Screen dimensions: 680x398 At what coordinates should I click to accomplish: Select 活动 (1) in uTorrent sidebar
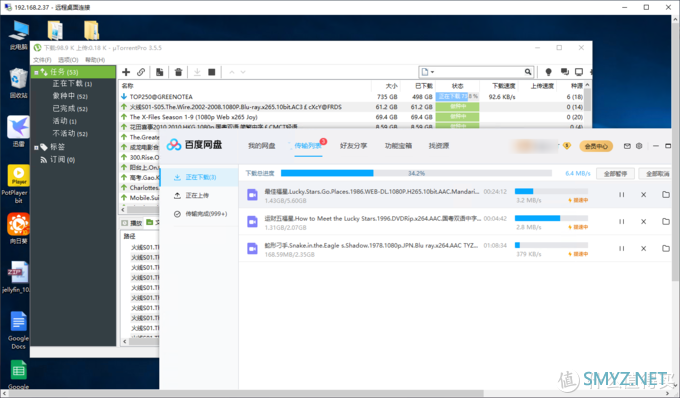pos(64,121)
